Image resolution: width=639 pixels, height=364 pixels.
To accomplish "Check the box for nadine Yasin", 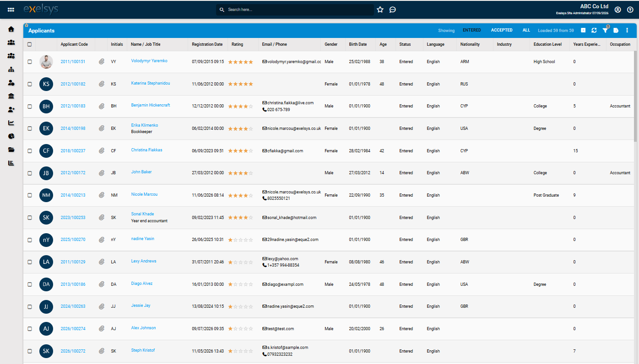I will point(30,240).
